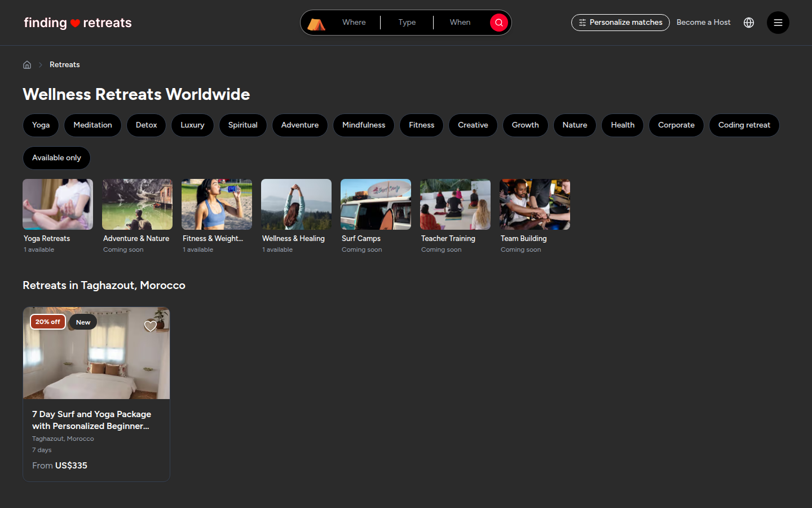This screenshot has width=812, height=508.
Task: Save the surf retreat with heart icon
Action: (x=151, y=326)
